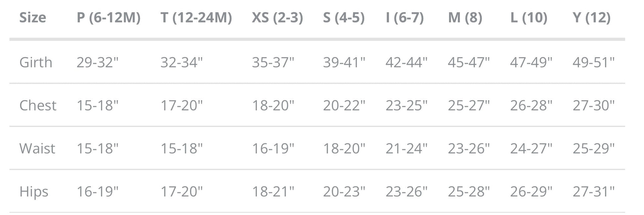The image size is (644, 215).
Task: Click the 29-32" girth value
Action: tap(97, 62)
